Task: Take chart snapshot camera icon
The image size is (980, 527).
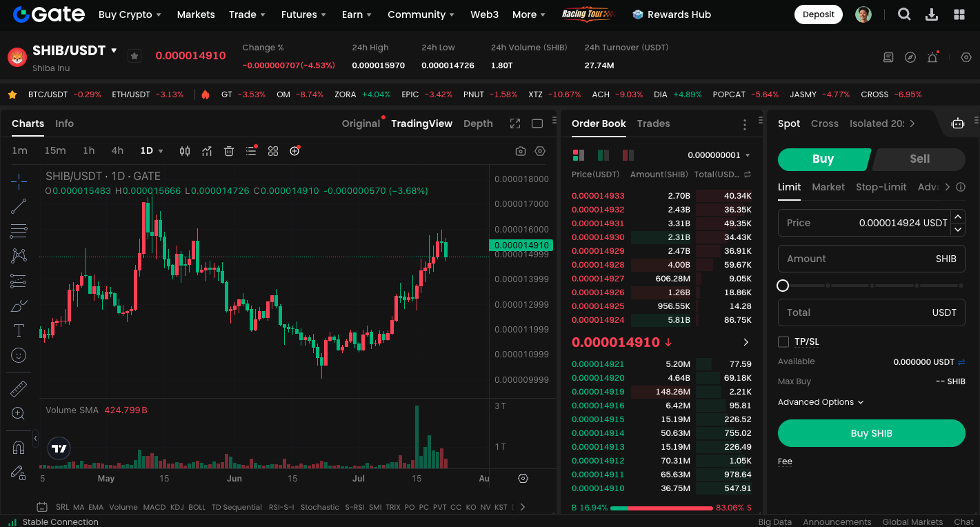Action: coord(521,151)
